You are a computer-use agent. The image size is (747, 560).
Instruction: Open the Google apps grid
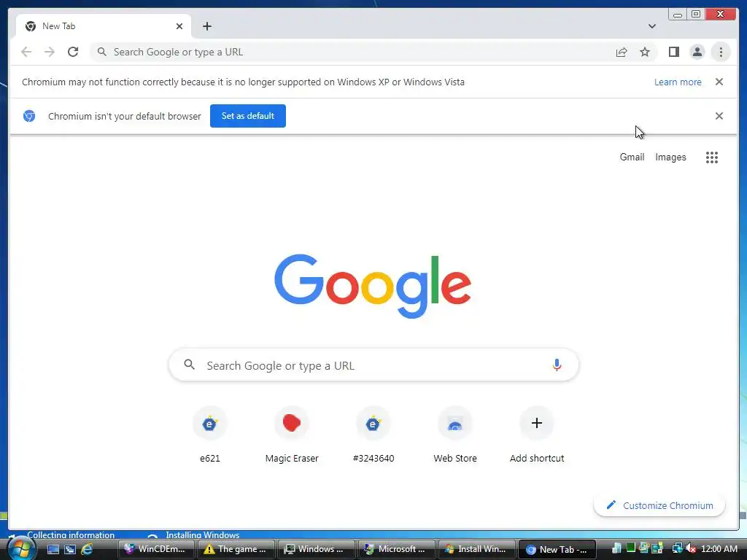(x=712, y=157)
